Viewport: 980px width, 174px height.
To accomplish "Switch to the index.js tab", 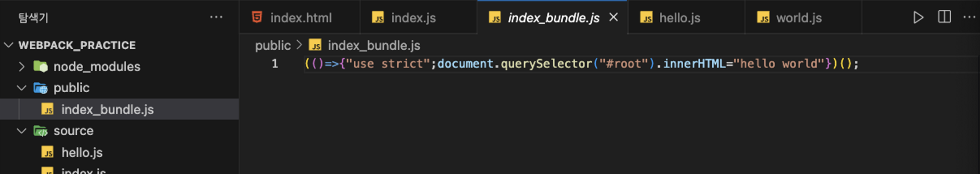I will pos(419,18).
